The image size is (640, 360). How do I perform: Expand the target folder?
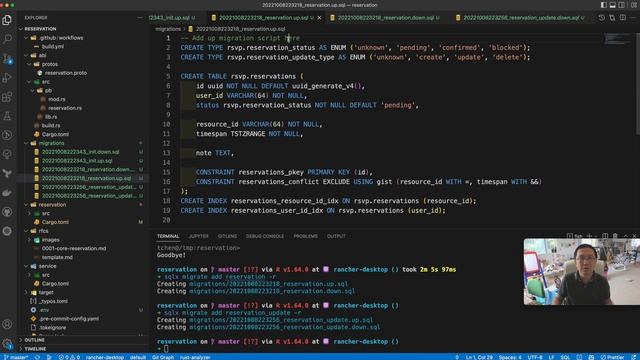click(x=46, y=292)
